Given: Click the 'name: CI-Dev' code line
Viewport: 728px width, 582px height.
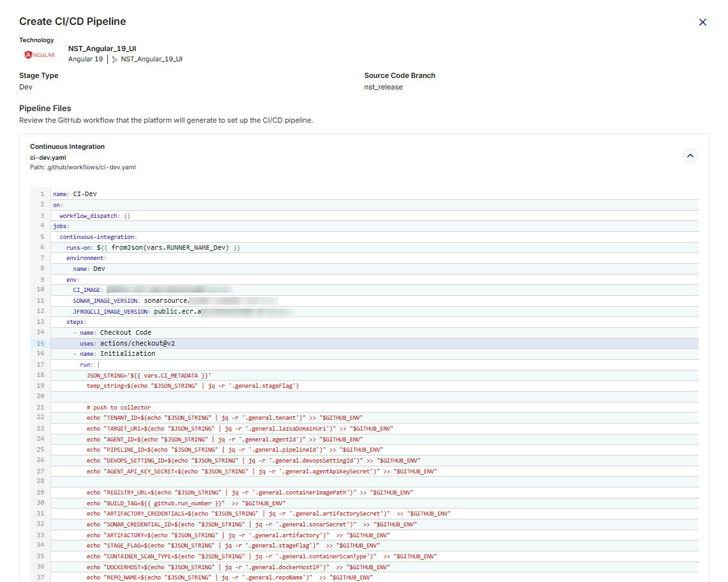Looking at the screenshot, I should click(75, 194).
